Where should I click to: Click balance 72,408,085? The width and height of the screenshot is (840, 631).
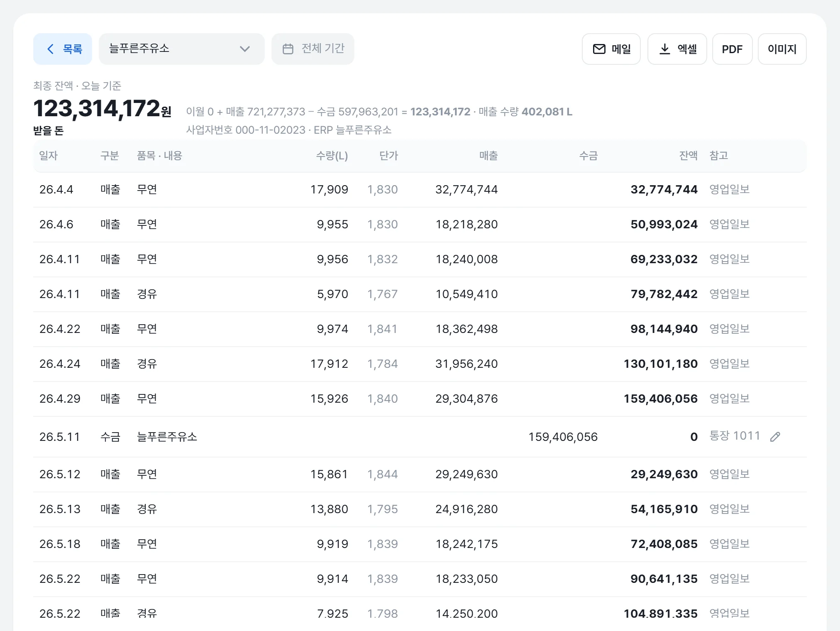point(664,544)
